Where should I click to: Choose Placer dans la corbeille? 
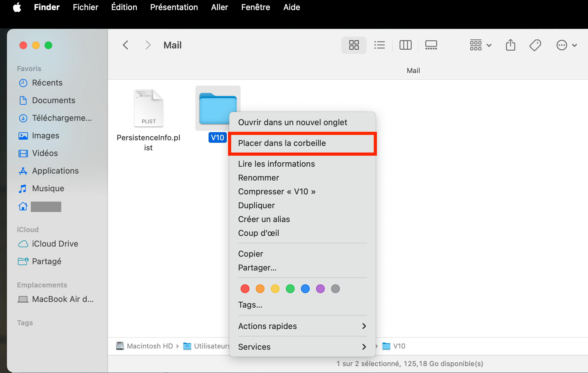coord(302,143)
